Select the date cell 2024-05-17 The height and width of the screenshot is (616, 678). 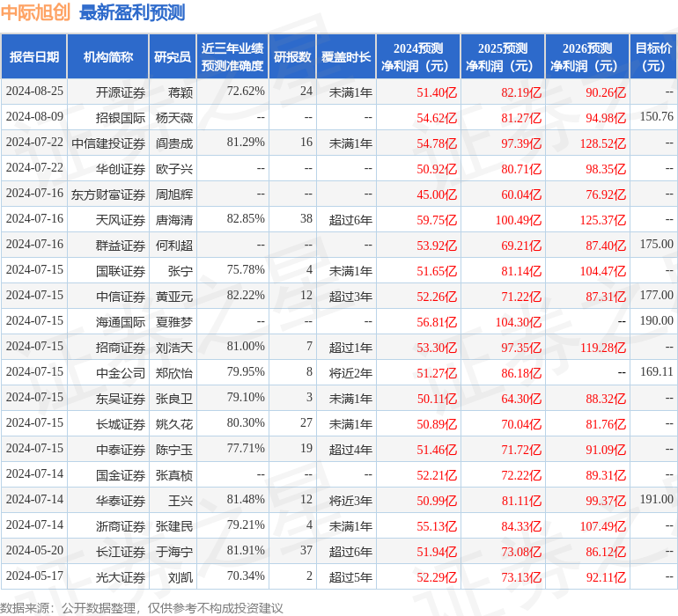click(34, 576)
